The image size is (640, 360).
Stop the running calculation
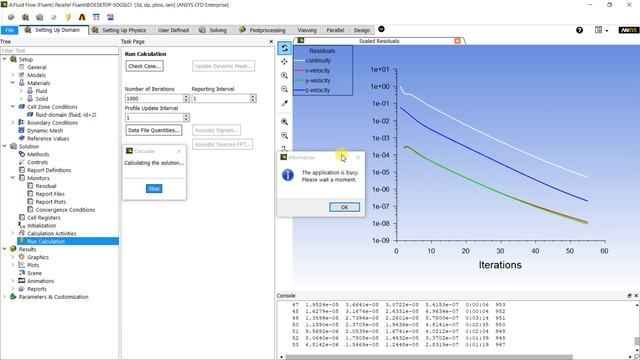(154, 189)
